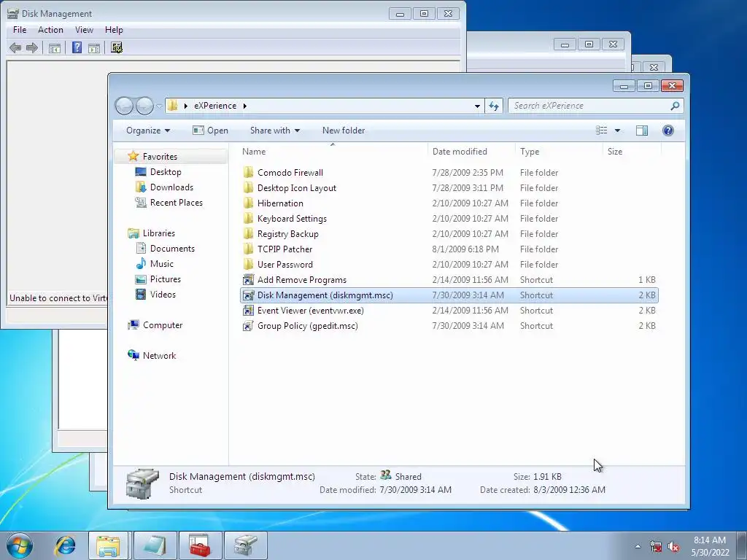
Task: Select Pictures library
Action: pyautogui.click(x=166, y=279)
